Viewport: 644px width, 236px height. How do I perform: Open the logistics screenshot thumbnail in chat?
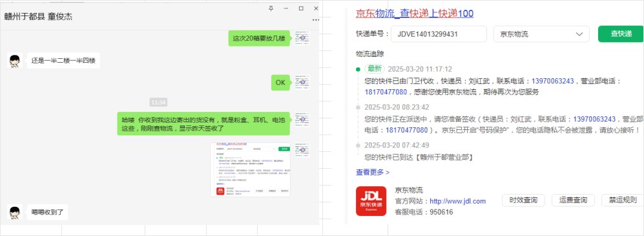250,170
